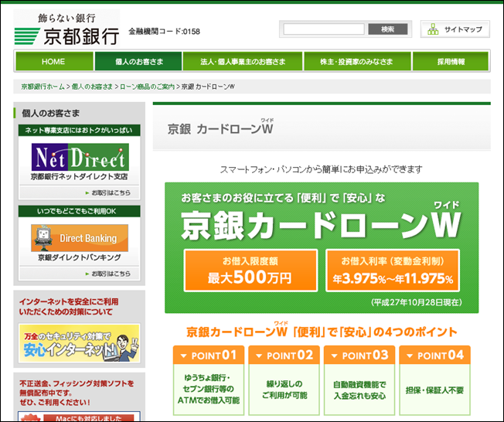
Task: Click the Net Direct banner image
Action: (x=80, y=157)
